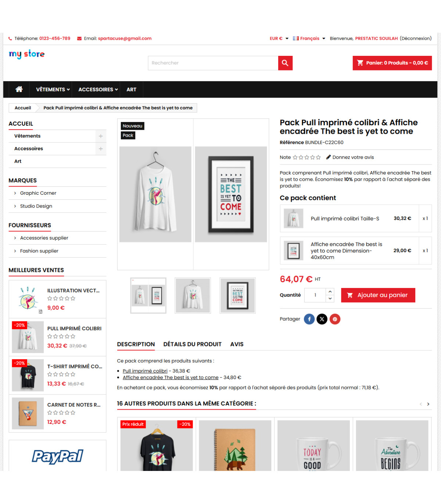The width and height of the screenshot is (441, 504).
Task: Open the Pull imprimé colibri description link
Action: [145, 371]
